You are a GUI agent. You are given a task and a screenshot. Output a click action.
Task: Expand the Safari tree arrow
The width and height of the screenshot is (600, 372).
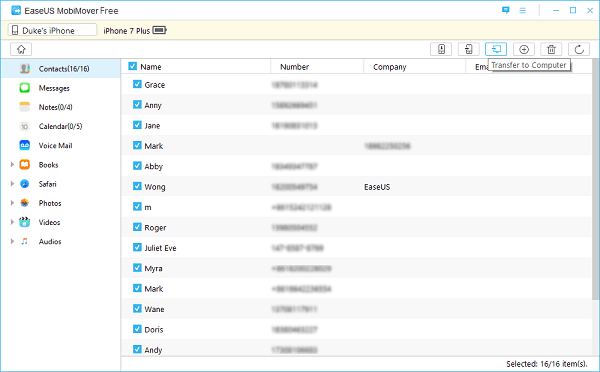(12, 184)
